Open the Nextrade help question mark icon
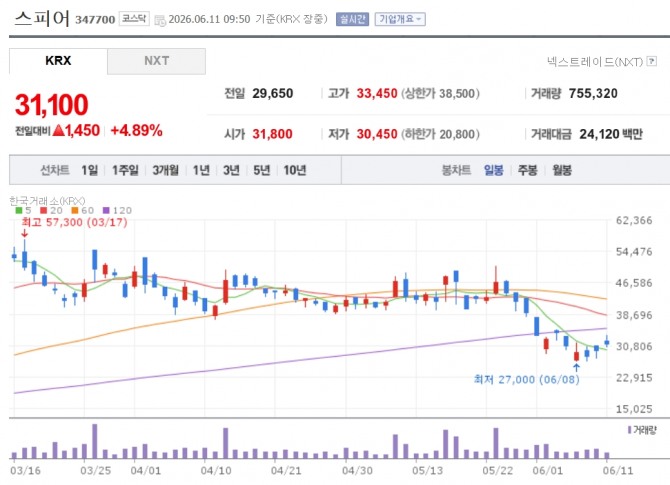670x485 pixels. pos(652,61)
